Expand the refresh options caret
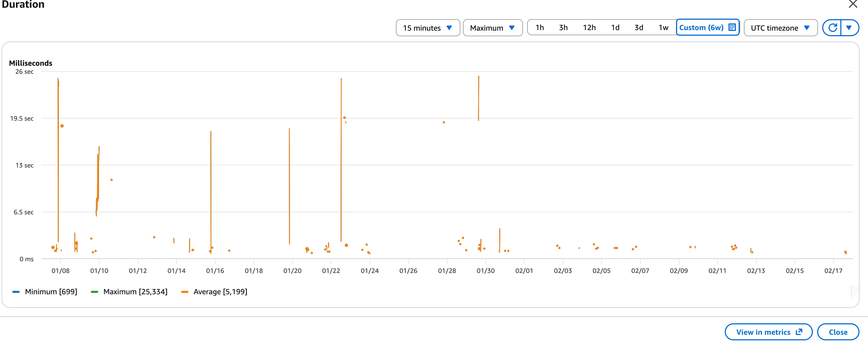Image resolution: width=868 pixels, height=343 pixels. click(849, 28)
